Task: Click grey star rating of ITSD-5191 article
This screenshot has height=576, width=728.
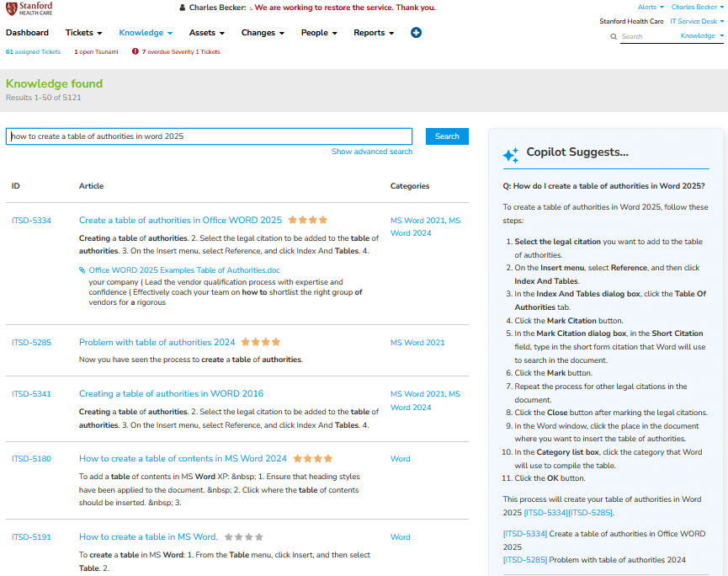Action: pos(244,537)
